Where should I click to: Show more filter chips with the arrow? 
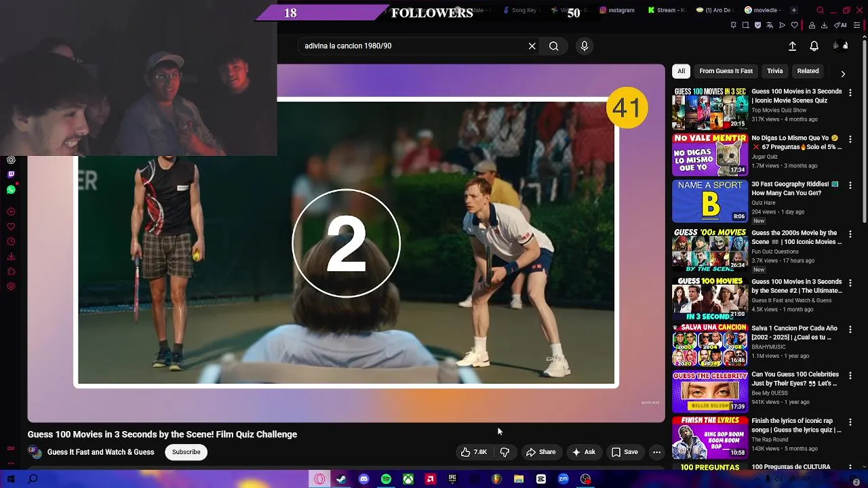pyautogui.click(x=843, y=74)
